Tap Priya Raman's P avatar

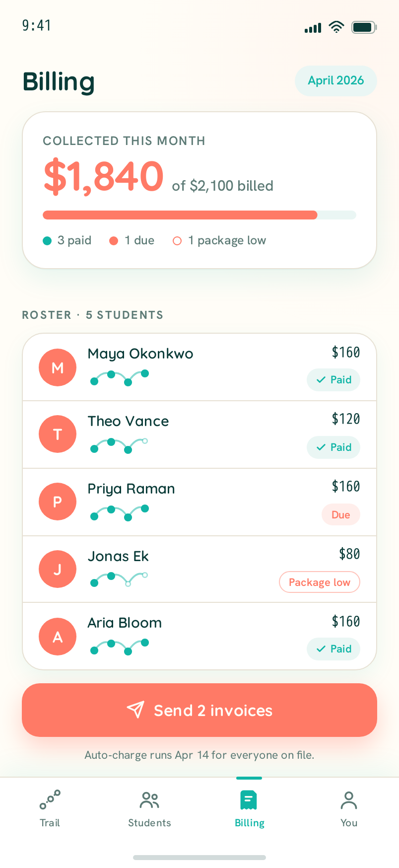[58, 502]
